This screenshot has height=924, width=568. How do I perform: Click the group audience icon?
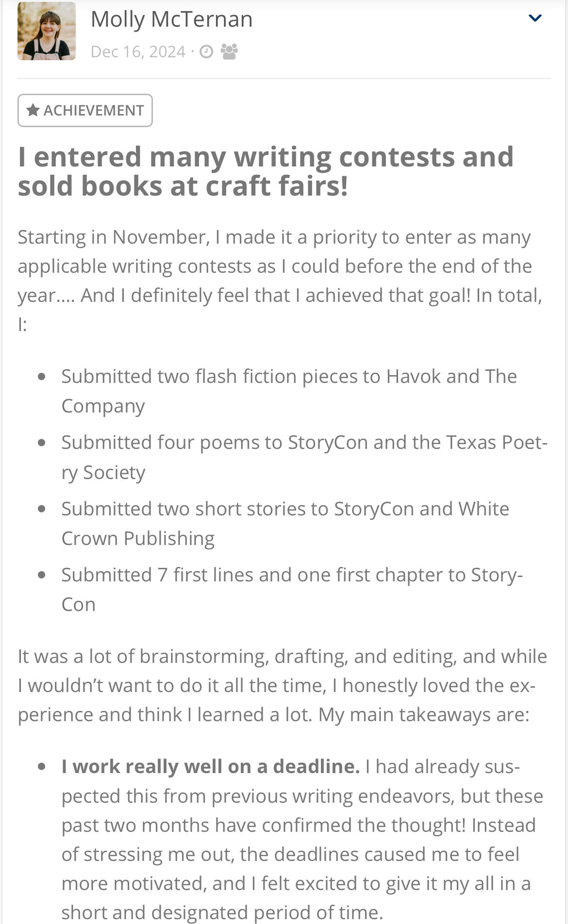pos(229,51)
